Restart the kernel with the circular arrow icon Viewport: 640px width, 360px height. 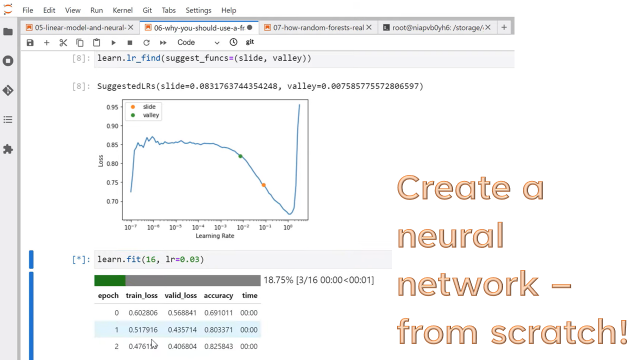coord(146,42)
